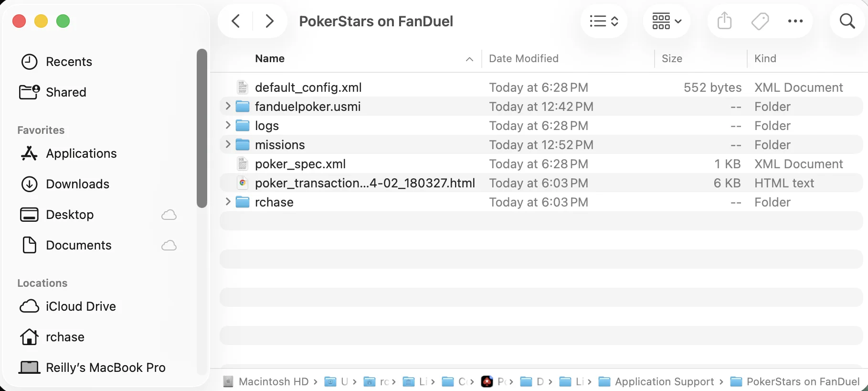Click the poker_spec.xml document icon
This screenshot has width=868, height=391.
pos(243,163)
